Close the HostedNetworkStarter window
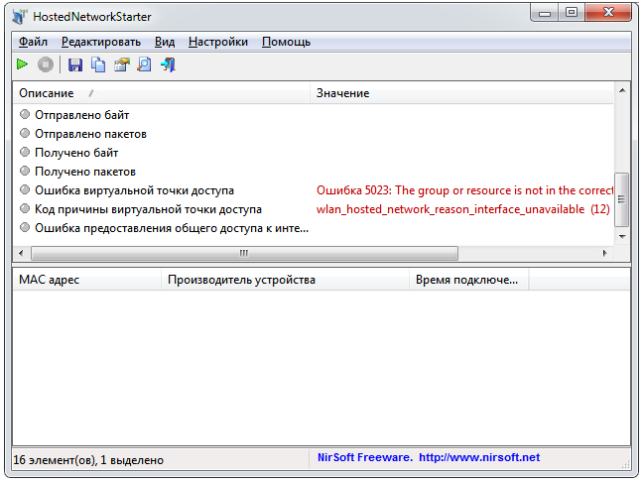 (609, 13)
